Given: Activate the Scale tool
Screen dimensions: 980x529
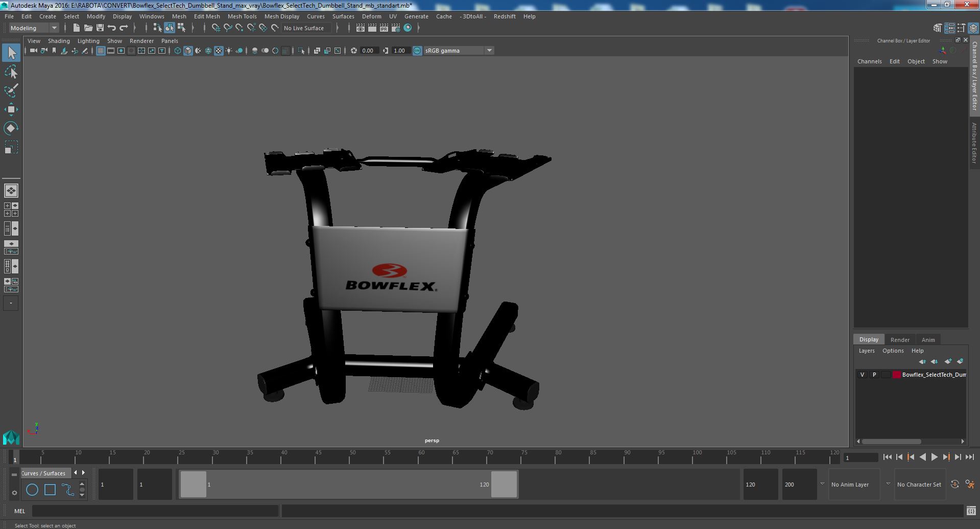Looking at the screenshot, I should (11, 147).
